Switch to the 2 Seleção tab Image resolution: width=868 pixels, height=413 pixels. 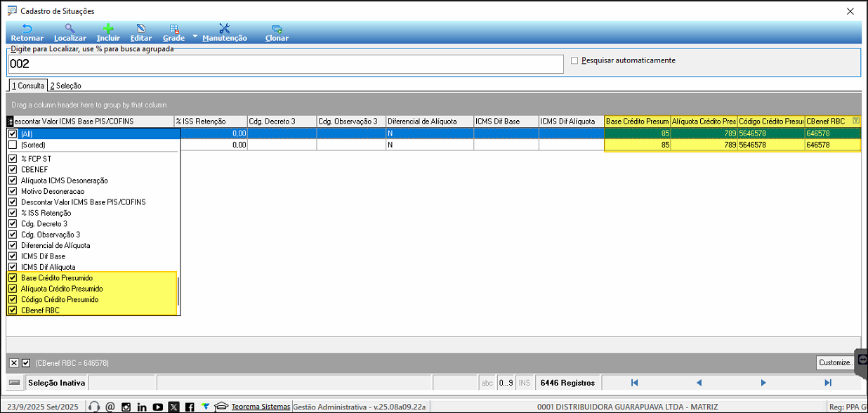pos(65,86)
